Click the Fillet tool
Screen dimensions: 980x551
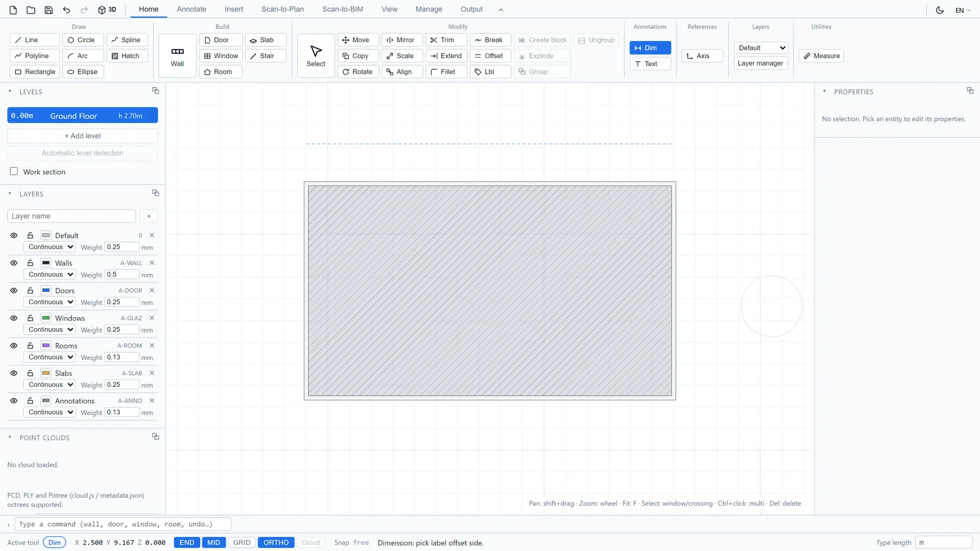click(x=447, y=72)
